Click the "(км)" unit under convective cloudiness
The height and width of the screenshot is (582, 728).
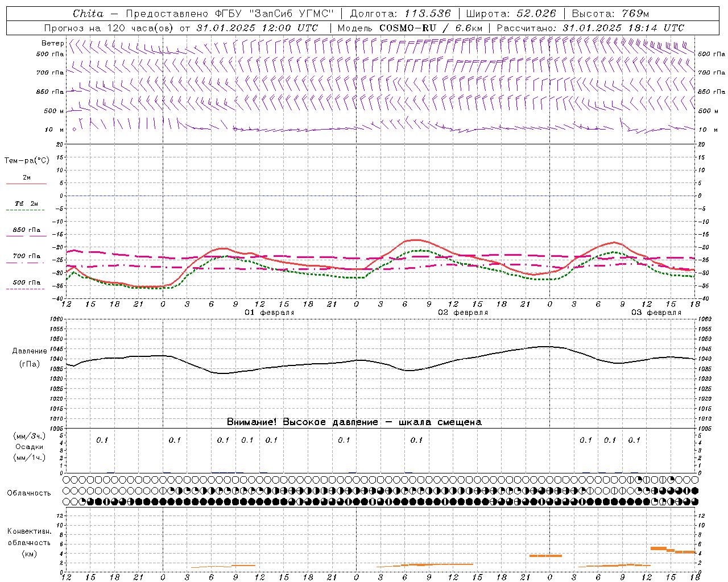tap(30, 554)
